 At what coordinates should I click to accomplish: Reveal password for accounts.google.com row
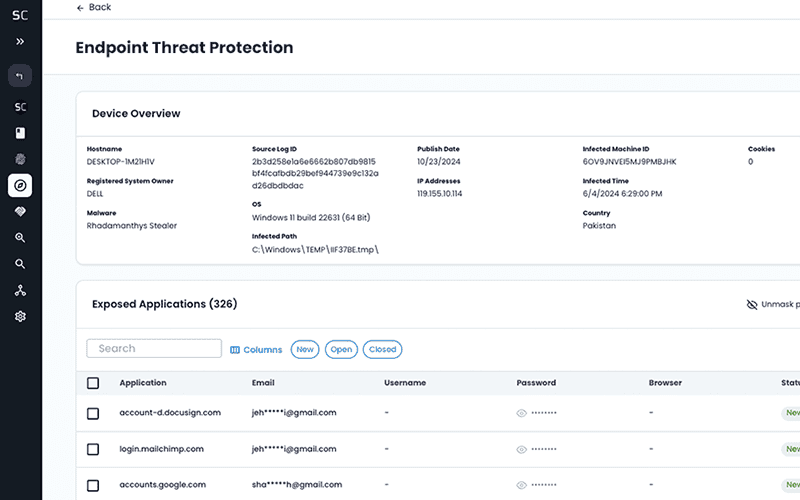[521, 485]
